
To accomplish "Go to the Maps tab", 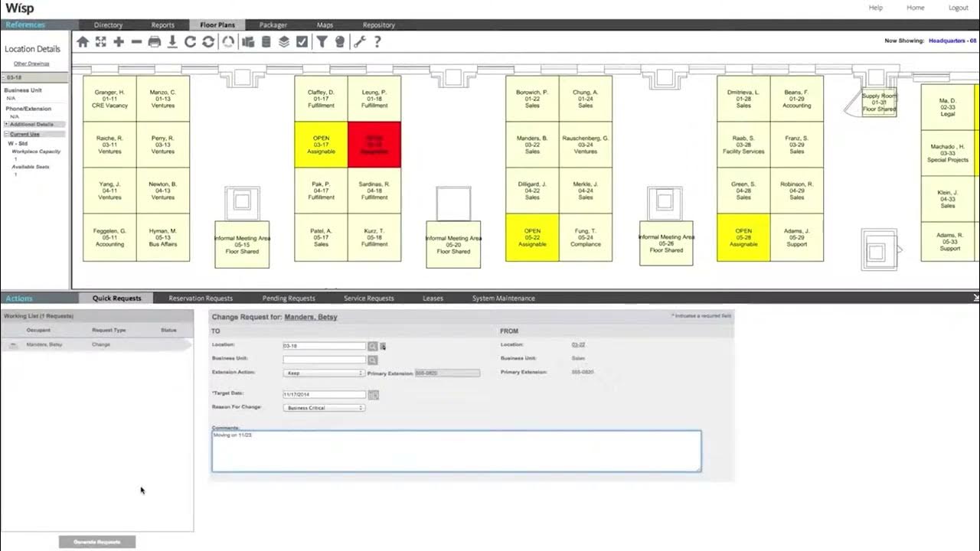I will coord(325,24).
